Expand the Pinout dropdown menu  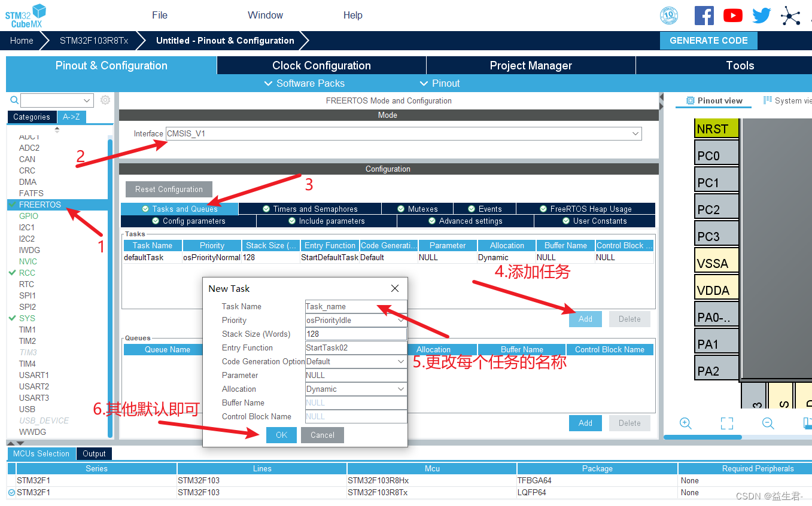pyautogui.click(x=440, y=83)
